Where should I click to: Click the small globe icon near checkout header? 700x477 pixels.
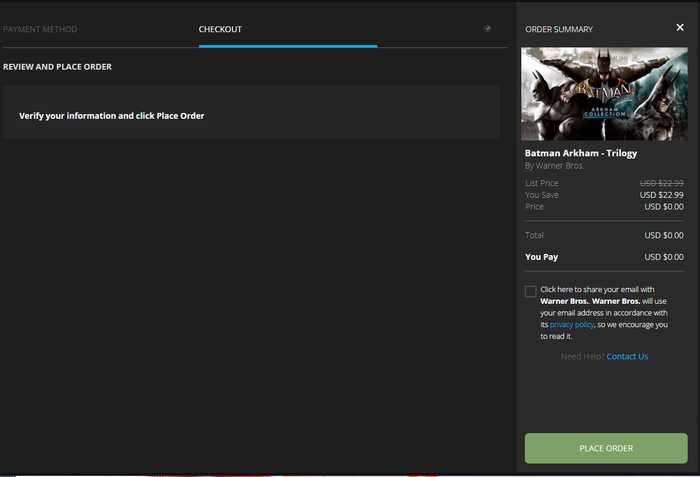pyautogui.click(x=488, y=29)
